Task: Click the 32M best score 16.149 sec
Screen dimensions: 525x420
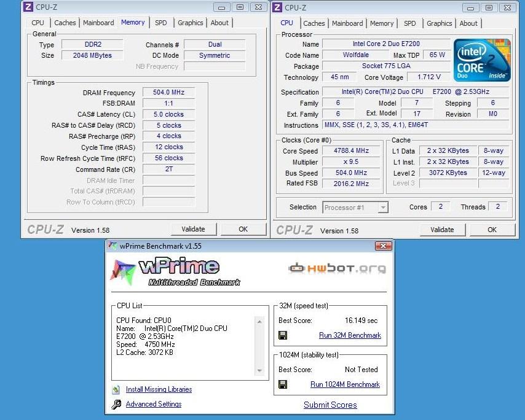Action: (361, 321)
